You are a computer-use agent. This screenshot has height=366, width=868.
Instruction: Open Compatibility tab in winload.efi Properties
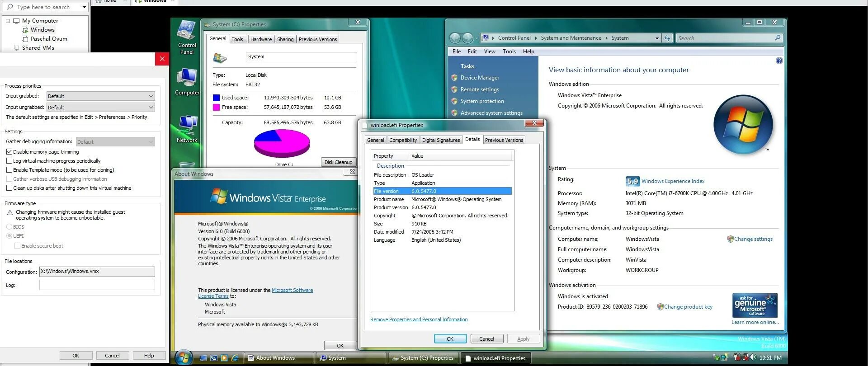point(403,140)
